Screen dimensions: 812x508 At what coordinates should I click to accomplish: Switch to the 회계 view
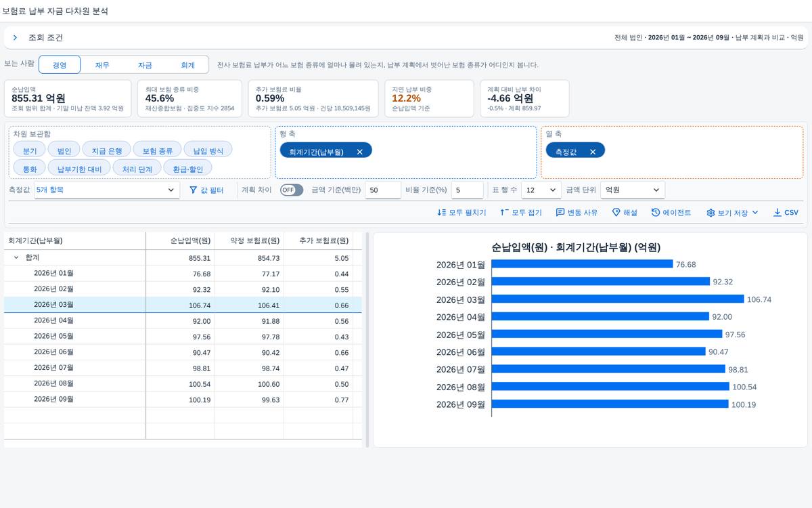[187, 65]
